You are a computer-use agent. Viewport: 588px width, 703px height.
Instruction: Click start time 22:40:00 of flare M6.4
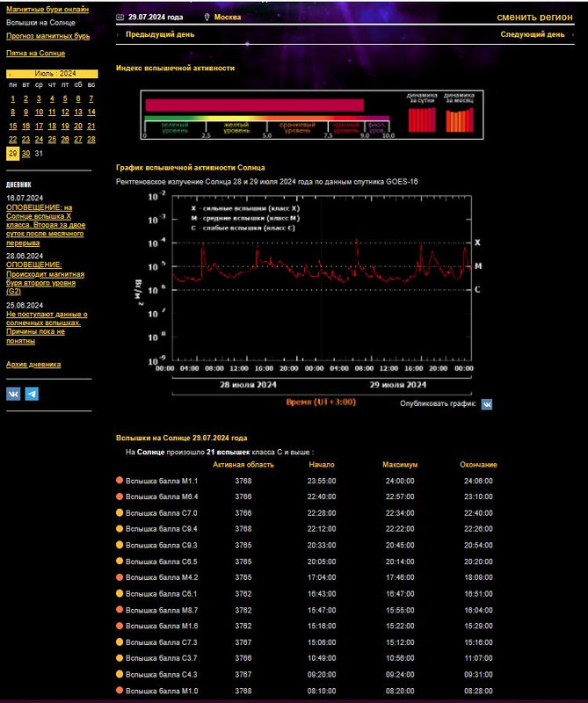(322, 496)
